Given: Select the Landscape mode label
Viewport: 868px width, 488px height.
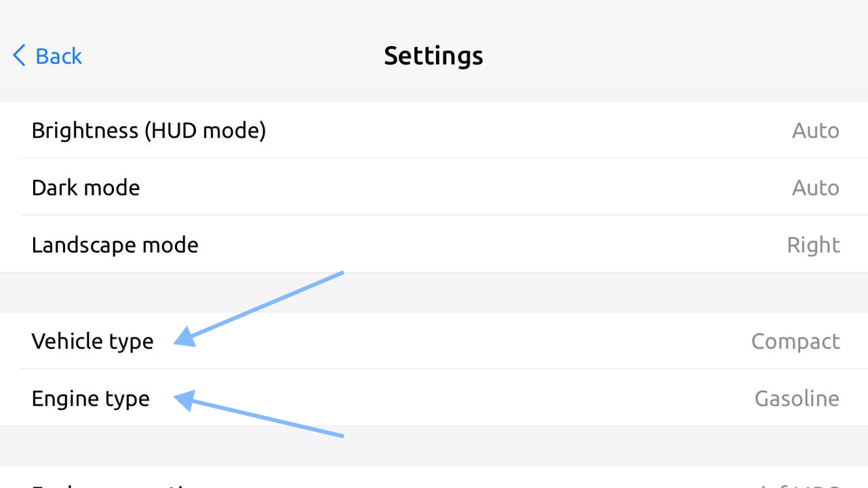Looking at the screenshot, I should (115, 245).
